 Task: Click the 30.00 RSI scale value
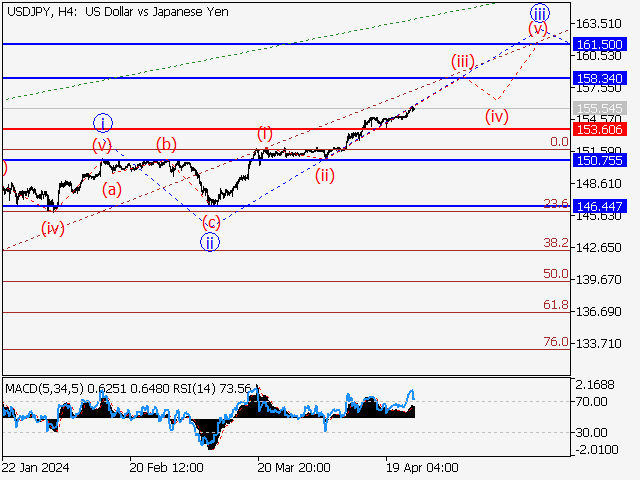tap(591, 432)
